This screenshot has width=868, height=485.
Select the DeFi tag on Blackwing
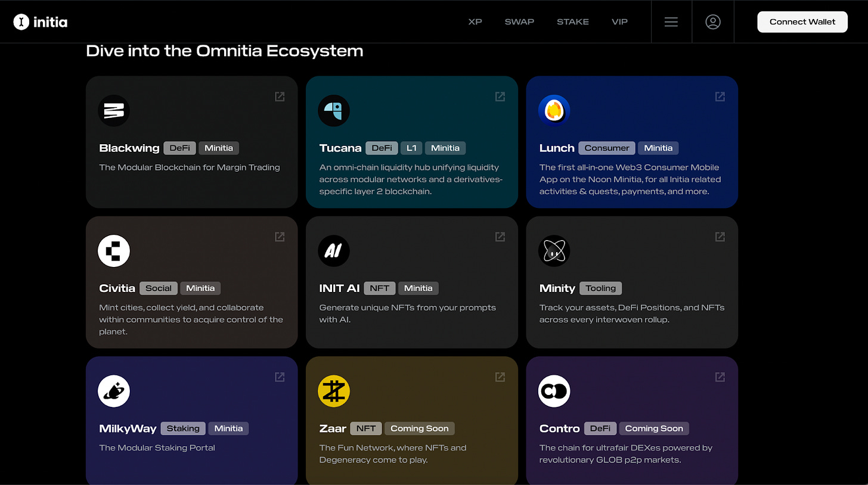[x=179, y=148]
